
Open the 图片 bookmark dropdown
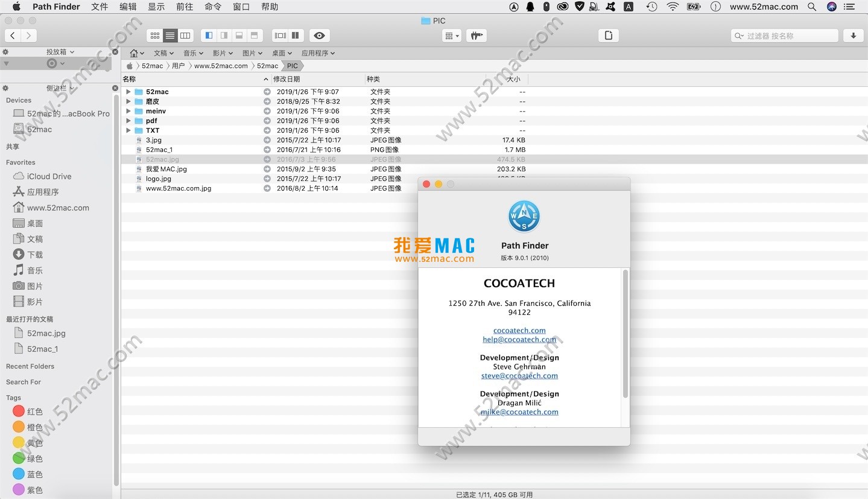[x=253, y=53]
